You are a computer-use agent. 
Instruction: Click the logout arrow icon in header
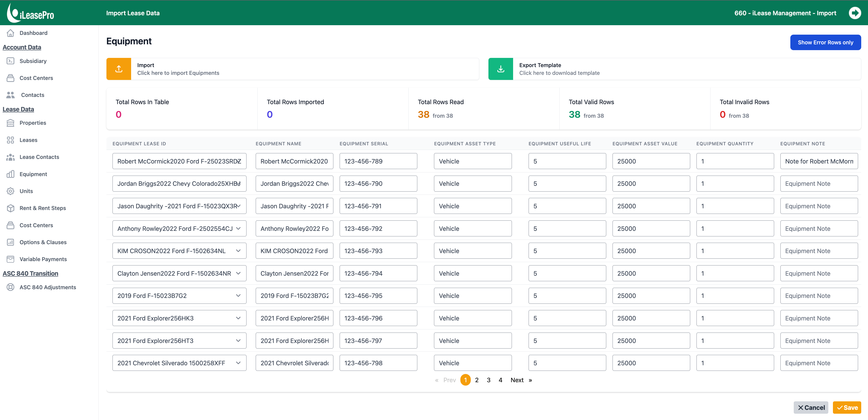(x=854, y=13)
